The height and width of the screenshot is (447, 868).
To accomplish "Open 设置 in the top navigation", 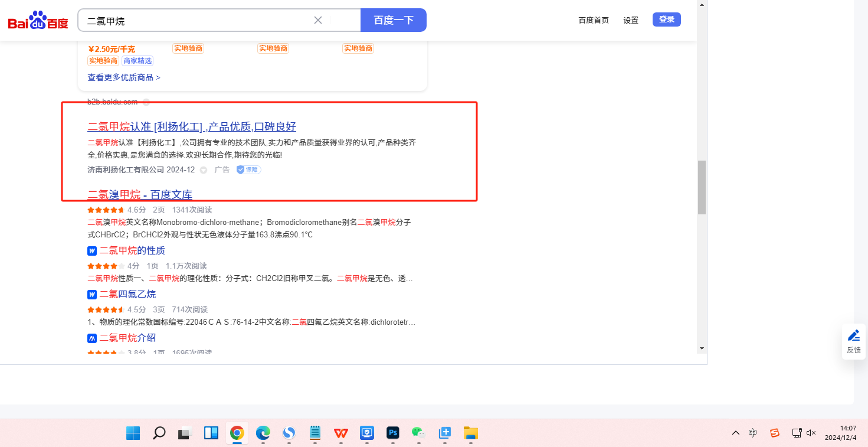I will tap(631, 20).
